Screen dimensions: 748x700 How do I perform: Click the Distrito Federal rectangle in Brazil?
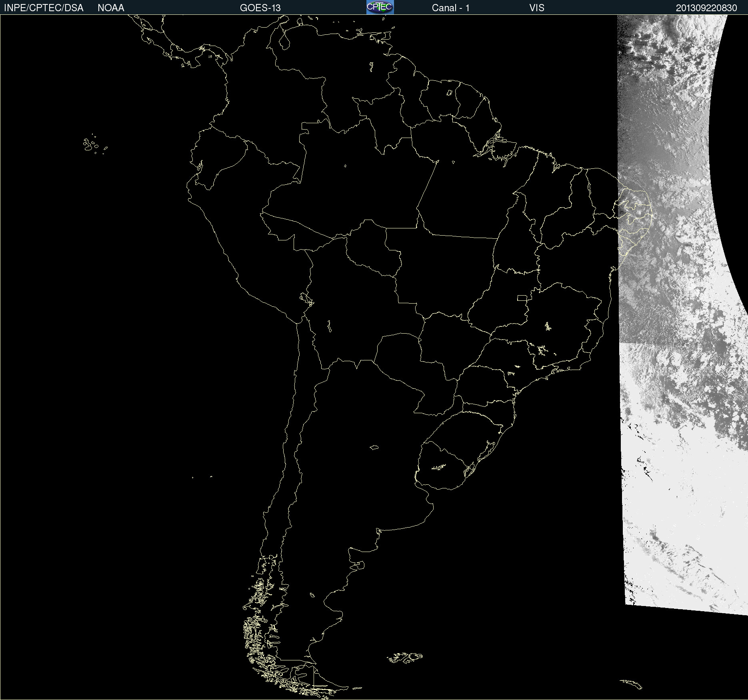(x=522, y=298)
